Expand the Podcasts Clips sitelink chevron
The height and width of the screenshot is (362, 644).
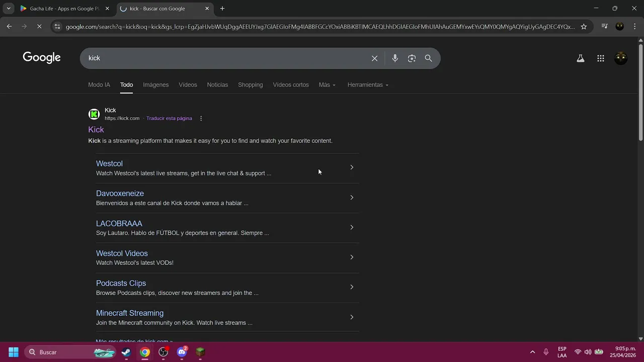352,287
